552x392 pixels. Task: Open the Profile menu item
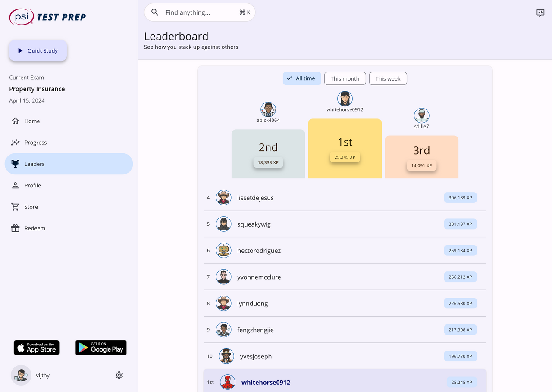tap(32, 185)
